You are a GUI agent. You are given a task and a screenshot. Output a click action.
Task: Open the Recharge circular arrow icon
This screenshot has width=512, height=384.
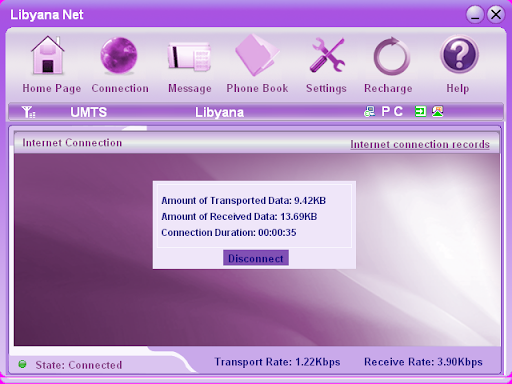(391, 56)
